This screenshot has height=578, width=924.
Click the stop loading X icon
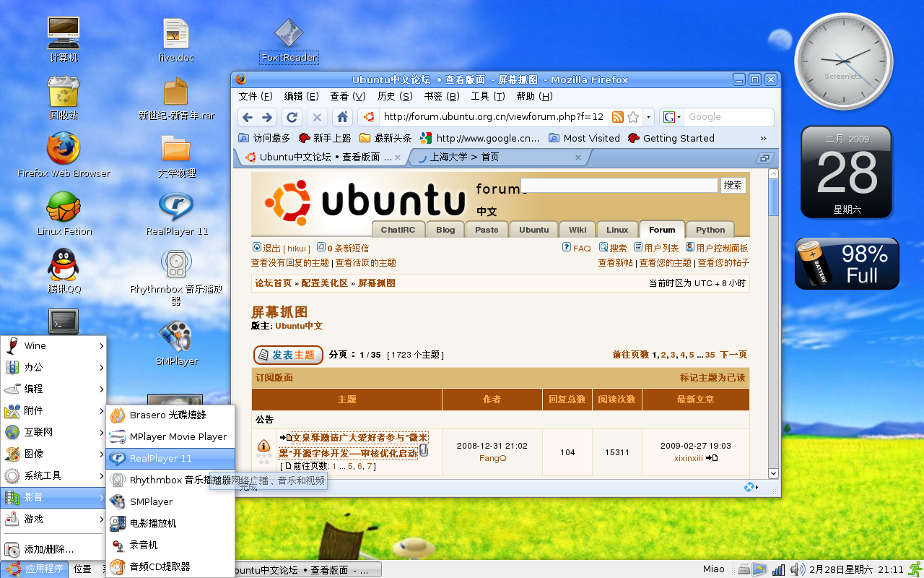(x=317, y=117)
